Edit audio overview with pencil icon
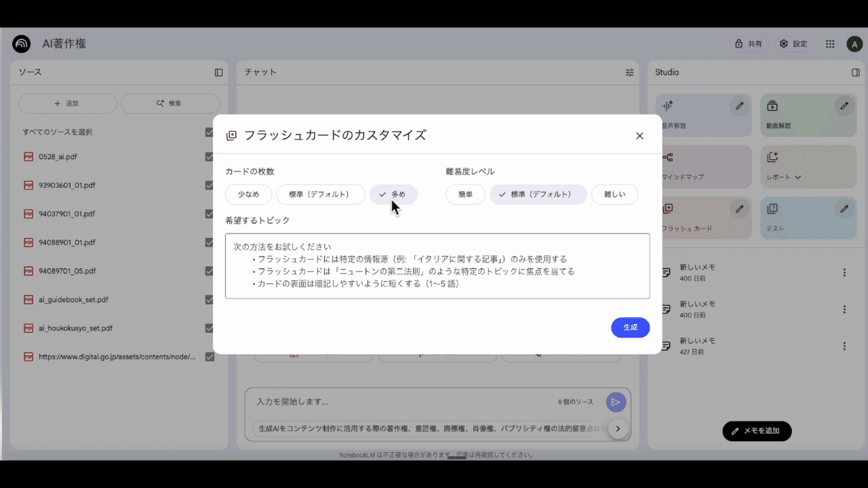 (x=739, y=106)
